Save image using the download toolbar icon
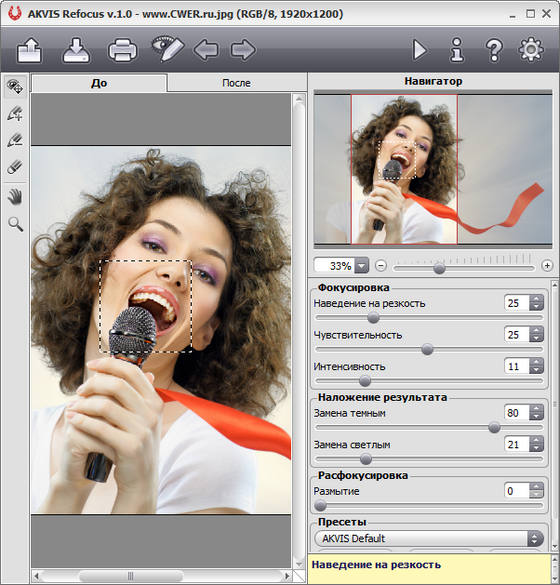 (x=76, y=50)
